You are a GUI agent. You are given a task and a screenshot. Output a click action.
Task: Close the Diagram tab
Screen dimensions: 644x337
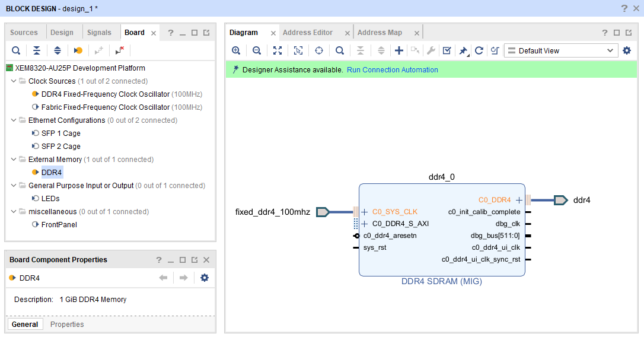(x=273, y=33)
